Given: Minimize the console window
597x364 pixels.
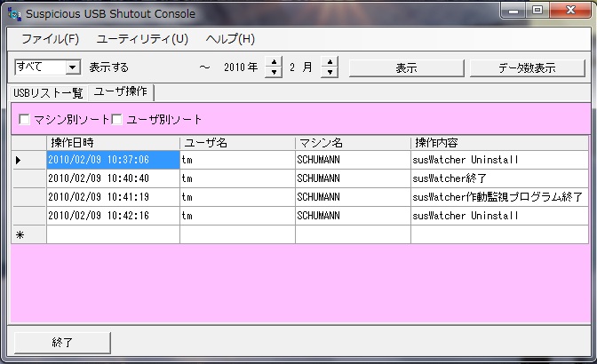Looking at the screenshot, I should [513, 11].
